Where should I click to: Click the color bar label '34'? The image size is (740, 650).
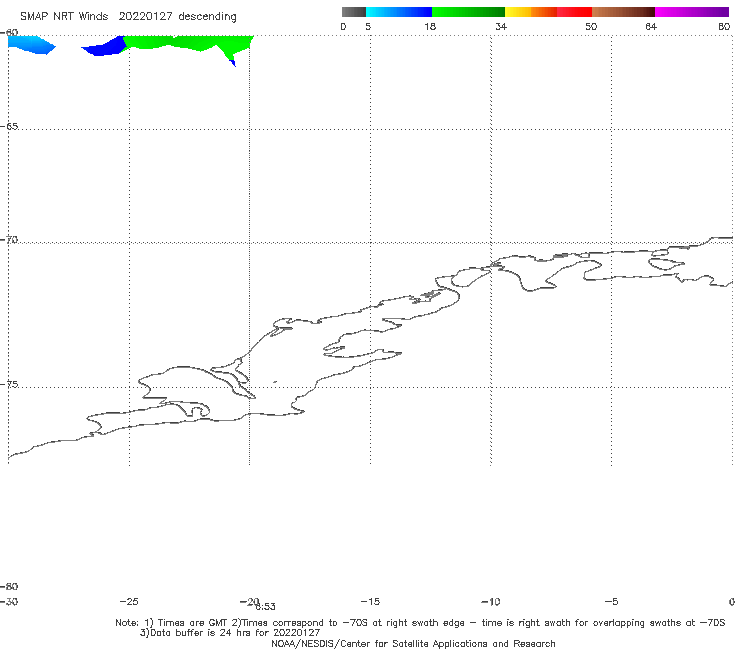(x=501, y=26)
